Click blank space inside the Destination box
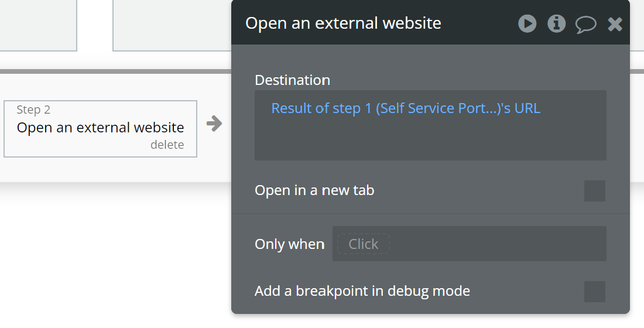This screenshot has height=328, width=644. coord(430,141)
